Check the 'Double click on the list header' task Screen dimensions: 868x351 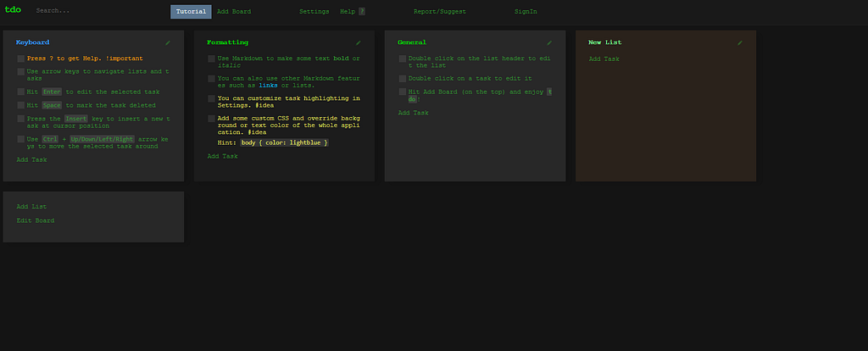(x=403, y=58)
